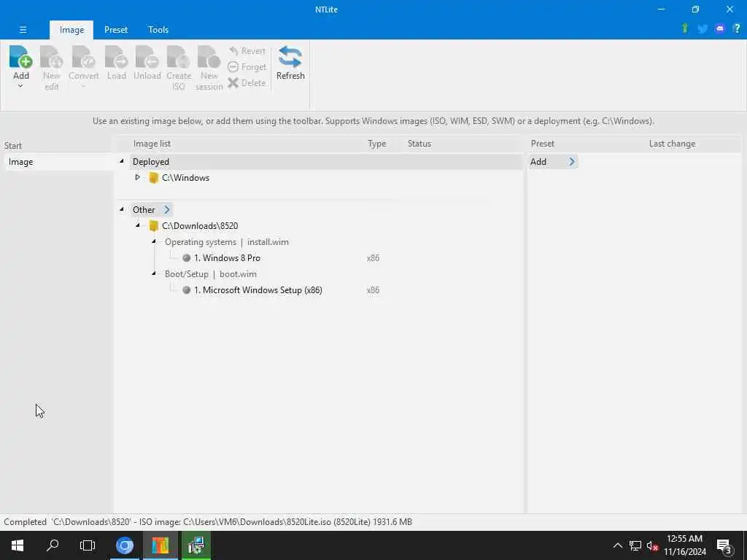747x560 pixels.
Task: Click the network tray icon
Action: [x=635, y=545]
